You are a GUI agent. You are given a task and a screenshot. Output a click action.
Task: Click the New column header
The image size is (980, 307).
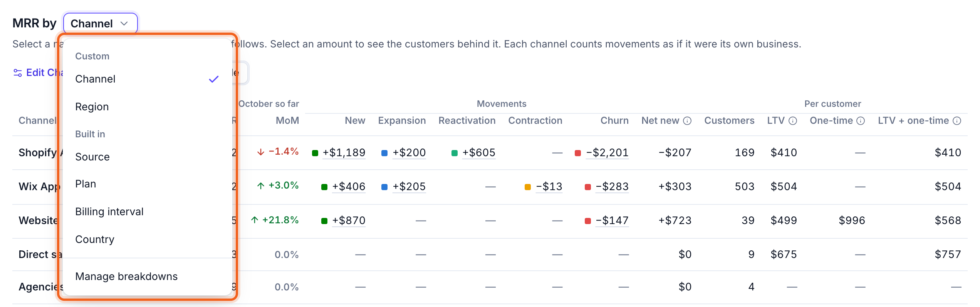355,121
